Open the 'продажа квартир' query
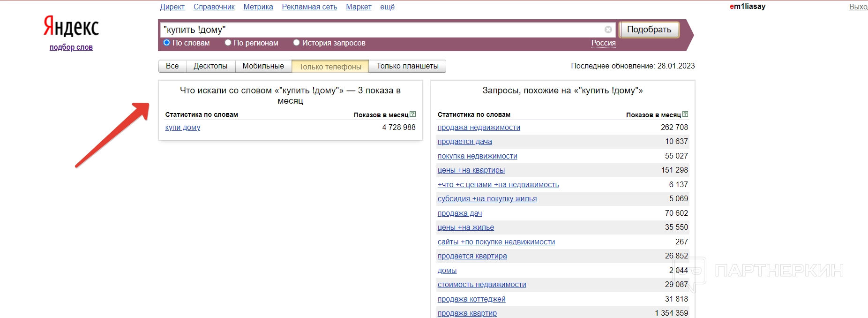This screenshot has width=868, height=318. (x=467, y=313)
